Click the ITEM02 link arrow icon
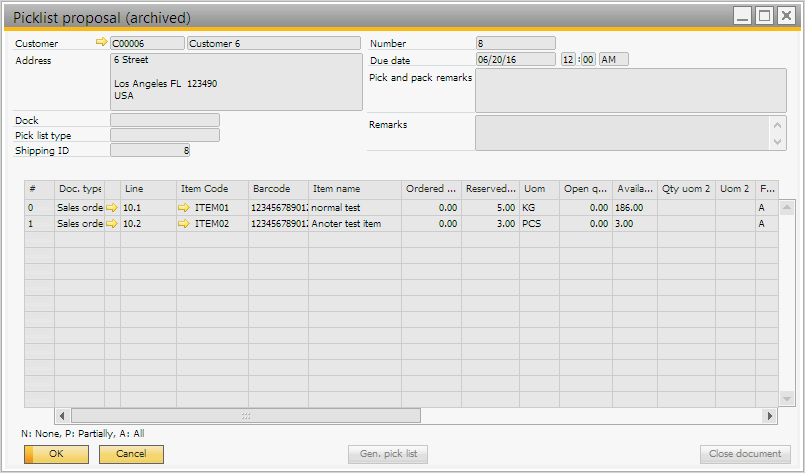 [184, 224]
